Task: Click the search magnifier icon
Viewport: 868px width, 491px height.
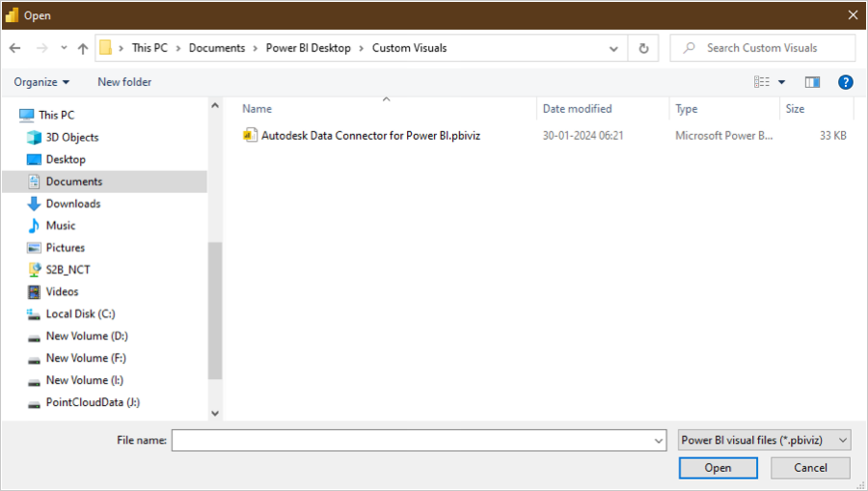Action: tap(690, 48)
